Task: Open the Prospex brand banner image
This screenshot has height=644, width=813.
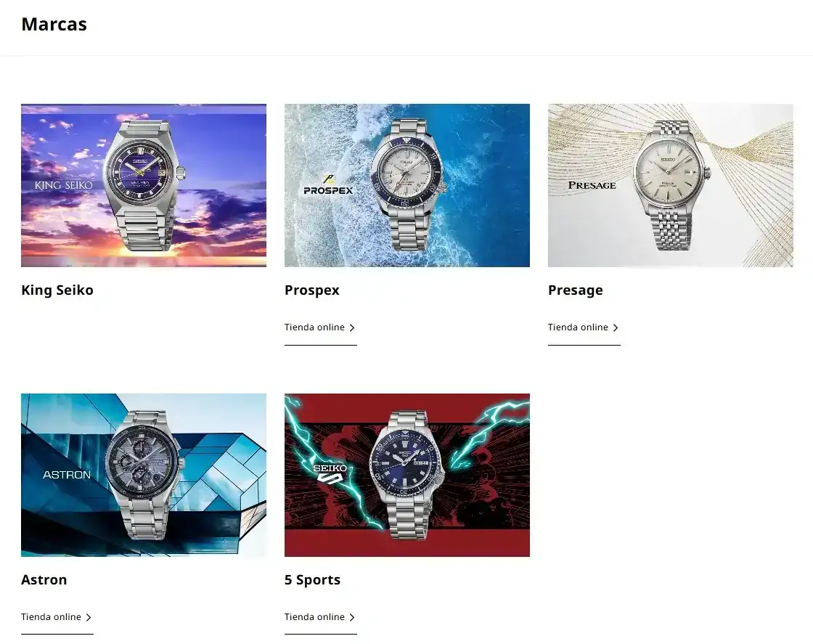Action: (407, 185)
